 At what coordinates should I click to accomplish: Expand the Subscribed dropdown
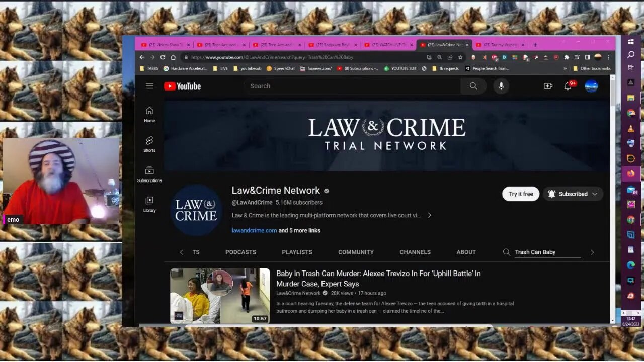(x=573, y=194)
